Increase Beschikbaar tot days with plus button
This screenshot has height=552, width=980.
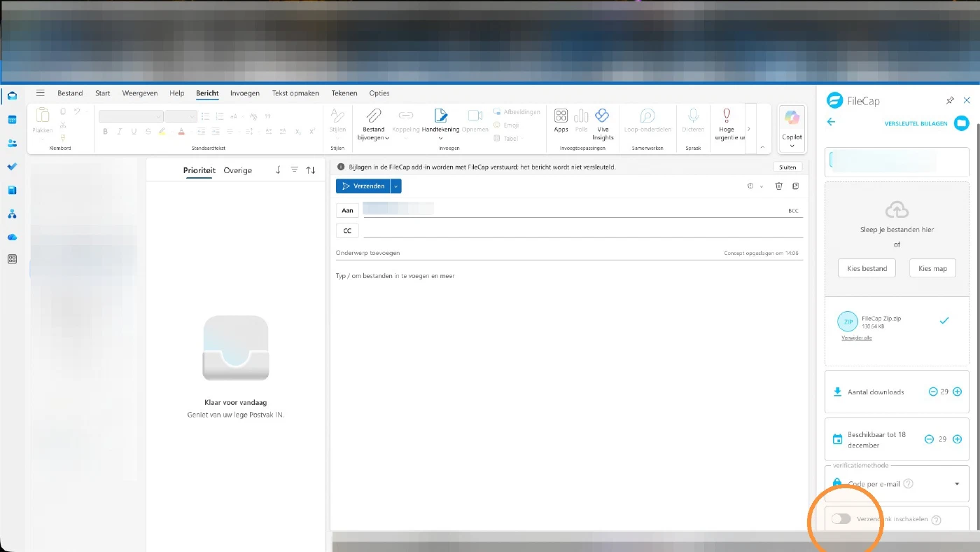(958, 439)
